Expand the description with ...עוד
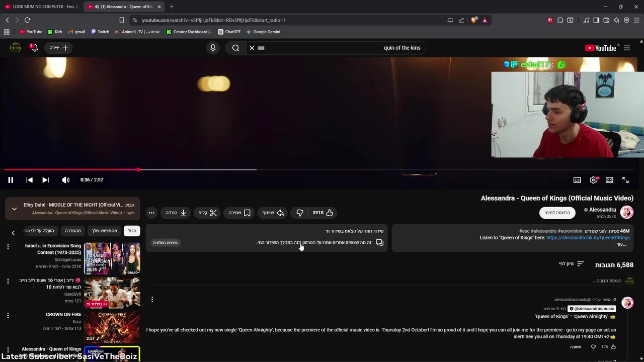Viewport: 644px width, 362px height. tap(621, 244)
